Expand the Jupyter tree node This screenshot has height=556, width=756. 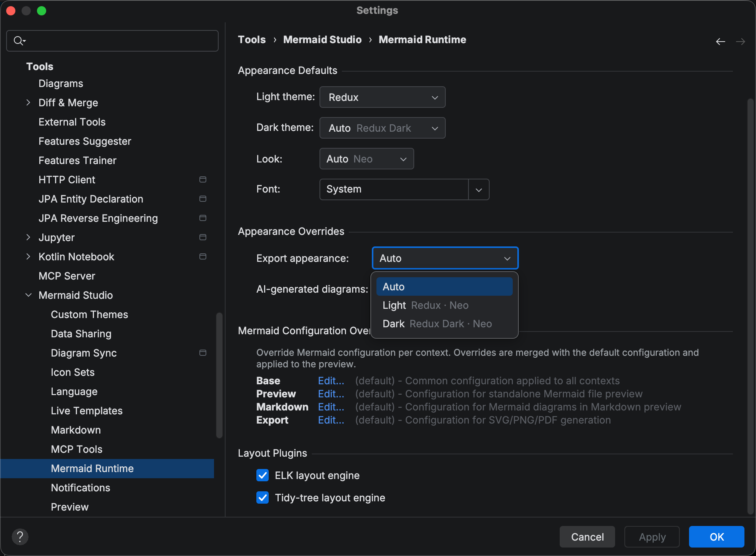(28, 237)
